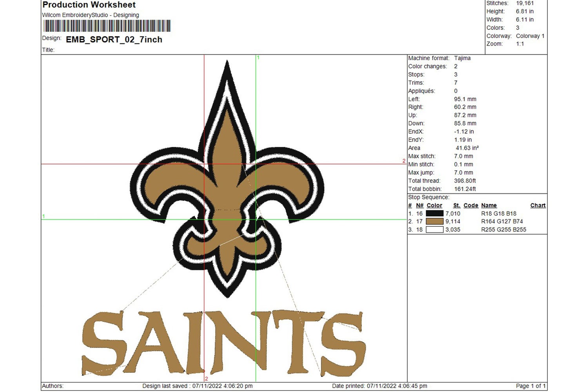Select the Stop Sequence section header

tap(429, 197)
